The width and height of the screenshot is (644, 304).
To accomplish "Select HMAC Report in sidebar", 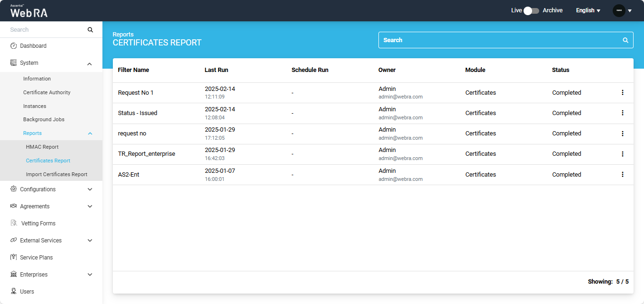I will 42,147.
